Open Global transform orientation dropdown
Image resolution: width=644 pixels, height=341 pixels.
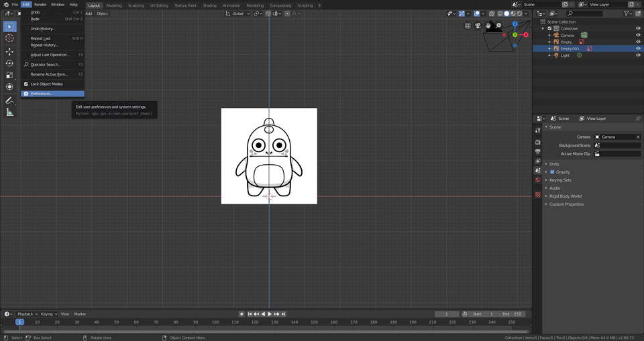237,13
